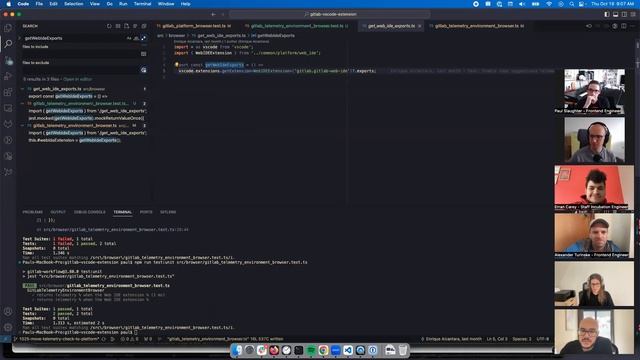
Task: Open the Selection menu
Action: tap(73, 4)
